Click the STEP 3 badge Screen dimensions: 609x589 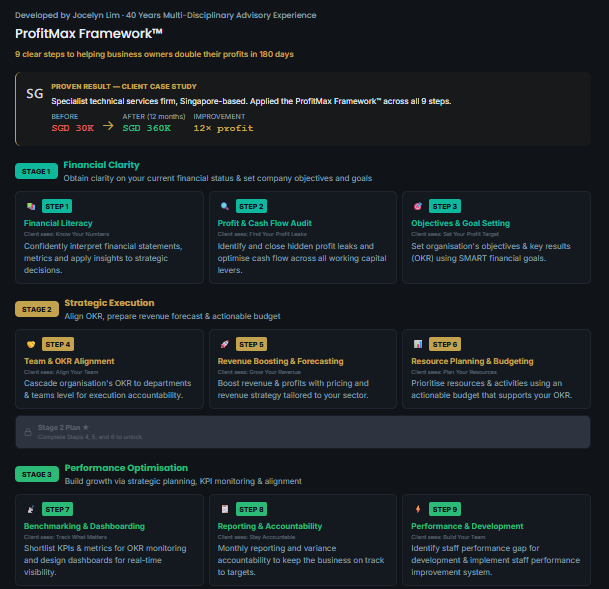coord(445,206)
